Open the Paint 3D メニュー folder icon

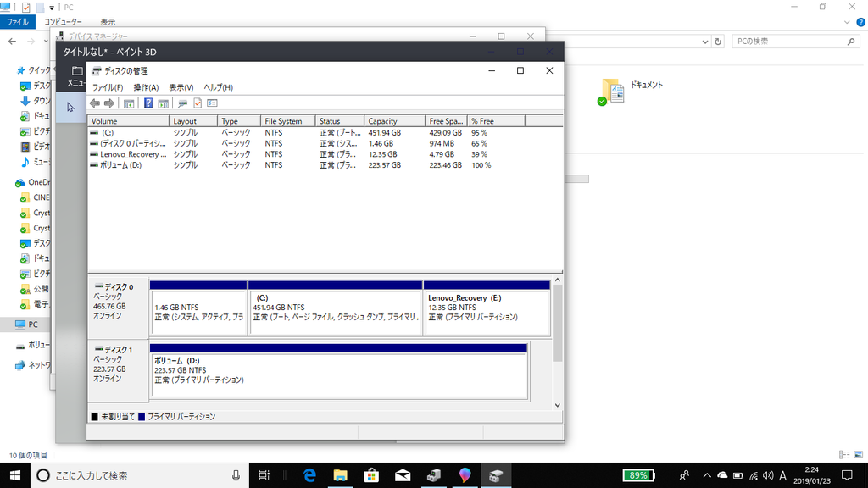tap(77, 71)
